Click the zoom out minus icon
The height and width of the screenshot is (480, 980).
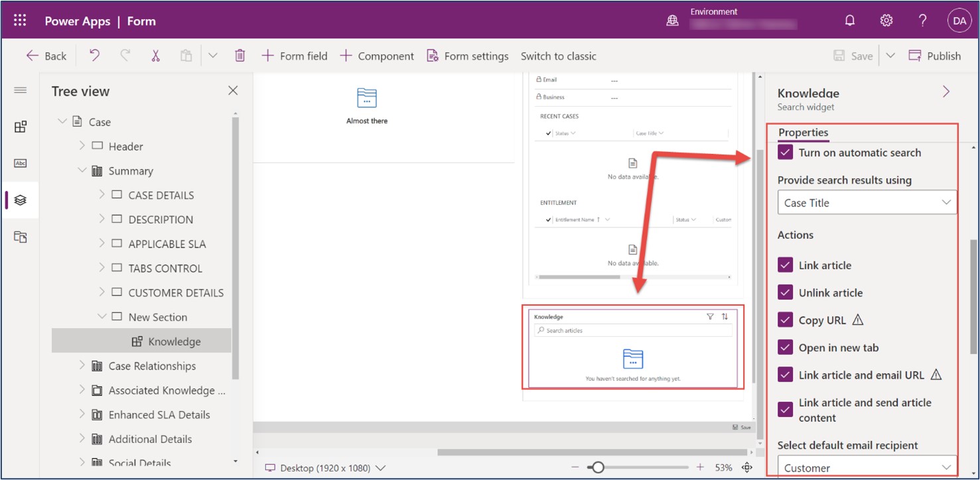pyautogui.click(x=575, y=467)
